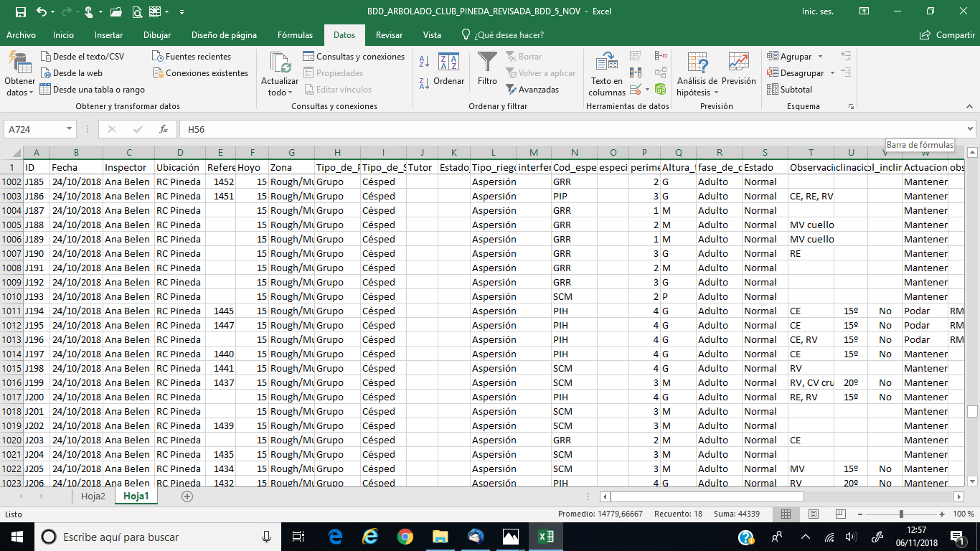Open the Ordenar sort dialog
Viewport: 980px width, 551px height.
(448, 69)
